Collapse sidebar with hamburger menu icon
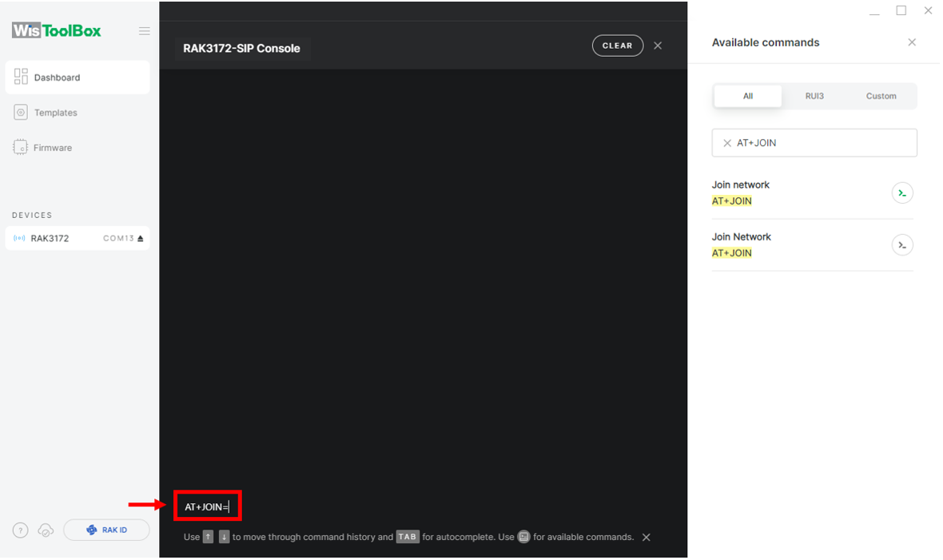943x560 pixels. click(x=145, y=30)
